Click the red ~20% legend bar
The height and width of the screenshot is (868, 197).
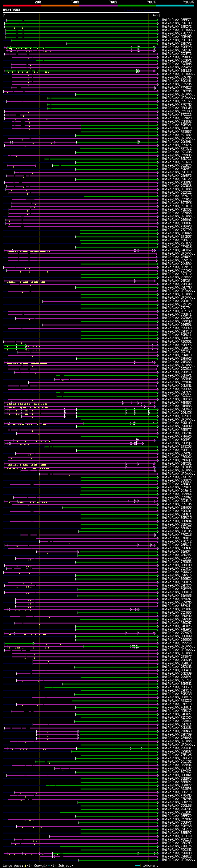point(22,6)
